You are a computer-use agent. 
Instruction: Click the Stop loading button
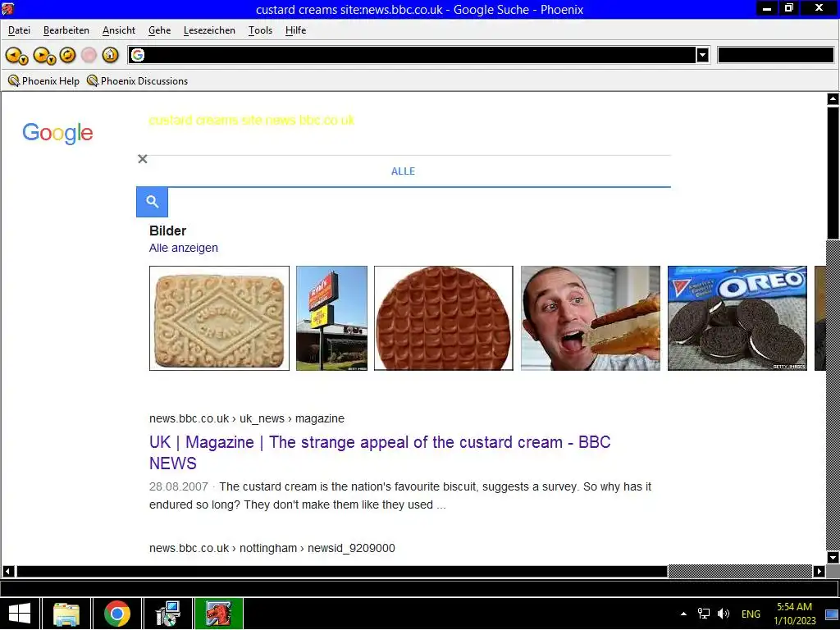[x=89, y=55]
